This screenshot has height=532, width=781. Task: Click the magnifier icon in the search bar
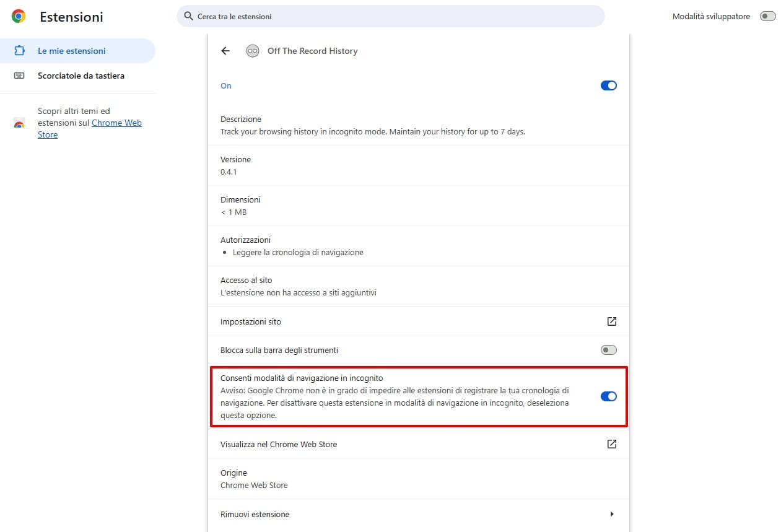pos(189,16)
